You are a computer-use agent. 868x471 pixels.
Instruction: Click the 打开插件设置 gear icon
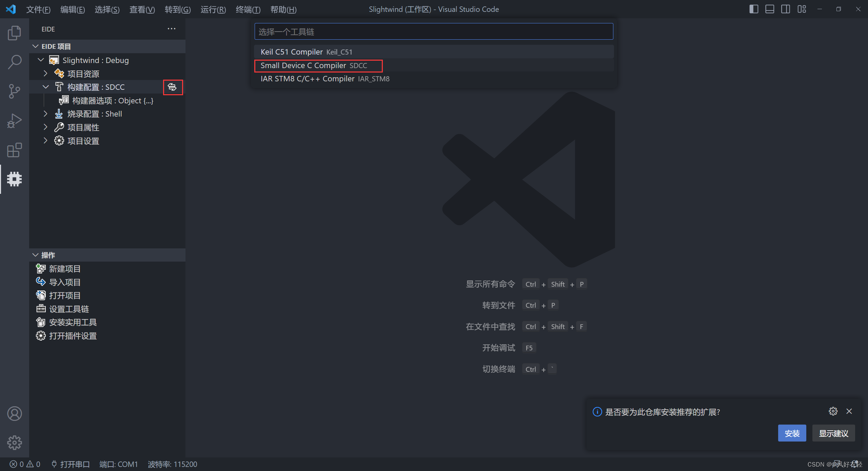click(x=41, y=336)
